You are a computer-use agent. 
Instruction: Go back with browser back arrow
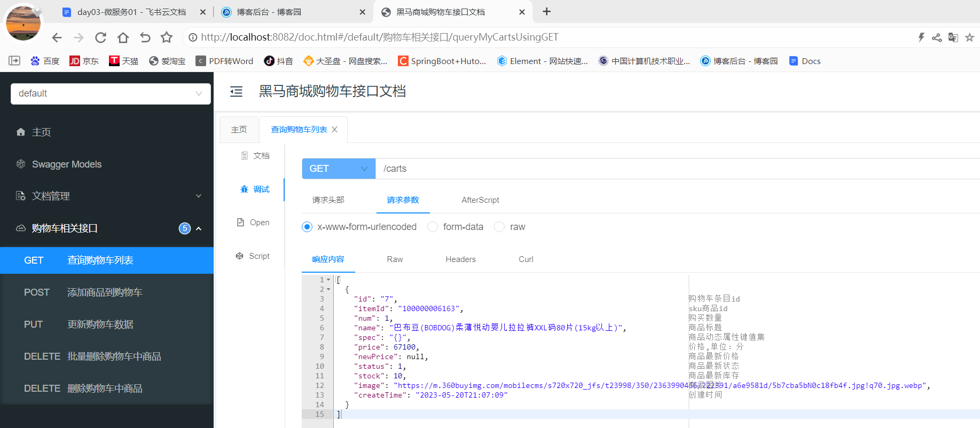[x=57, y=37]
